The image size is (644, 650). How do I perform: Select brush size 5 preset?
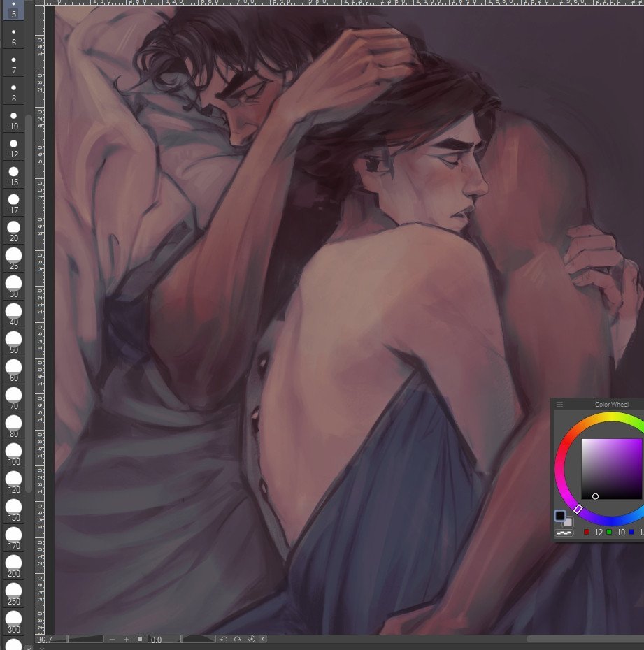[x=14, y=10]
